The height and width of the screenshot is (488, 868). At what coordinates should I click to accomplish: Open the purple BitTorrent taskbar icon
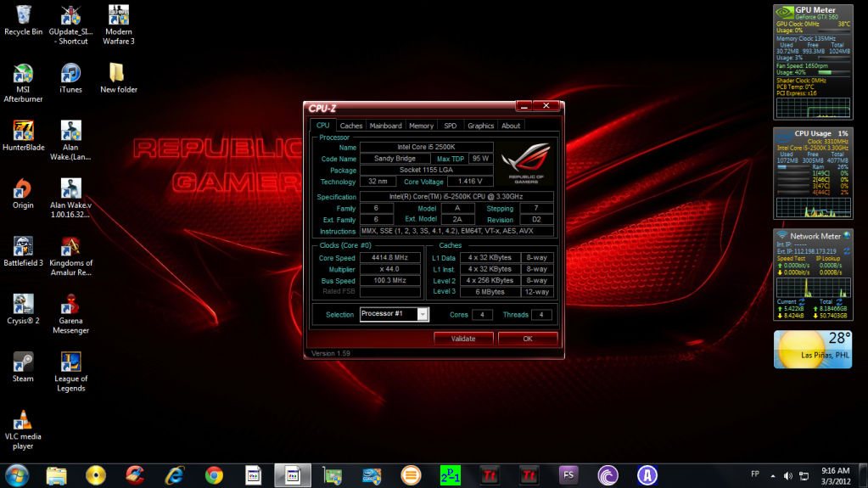click(608, 475)
